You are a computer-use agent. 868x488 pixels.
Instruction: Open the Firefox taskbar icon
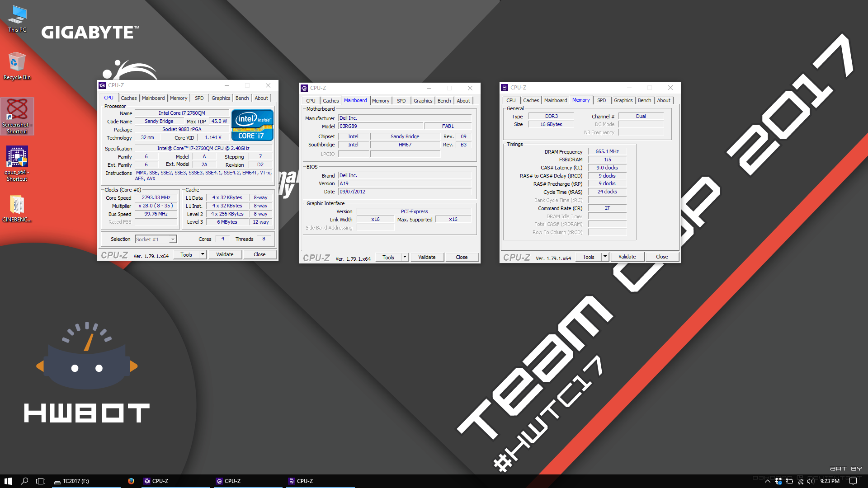coord(131,481)
